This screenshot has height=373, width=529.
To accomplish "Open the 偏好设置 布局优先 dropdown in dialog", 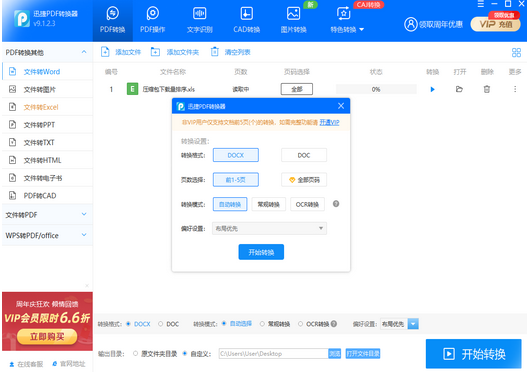I will pyautogui.click(x=269, y=229).
